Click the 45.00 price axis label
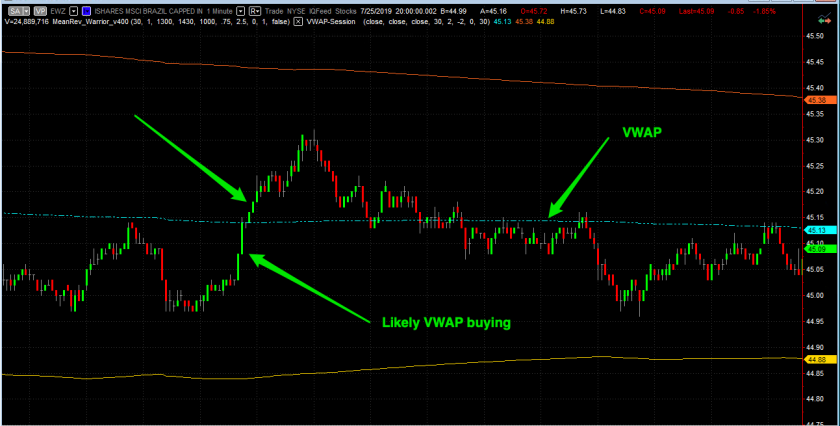 coord(816,295)
